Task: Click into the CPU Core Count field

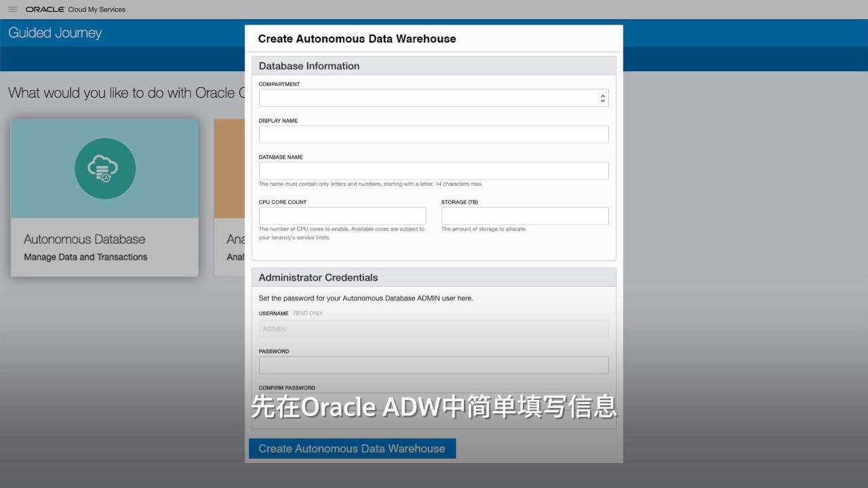Action: 342,216
